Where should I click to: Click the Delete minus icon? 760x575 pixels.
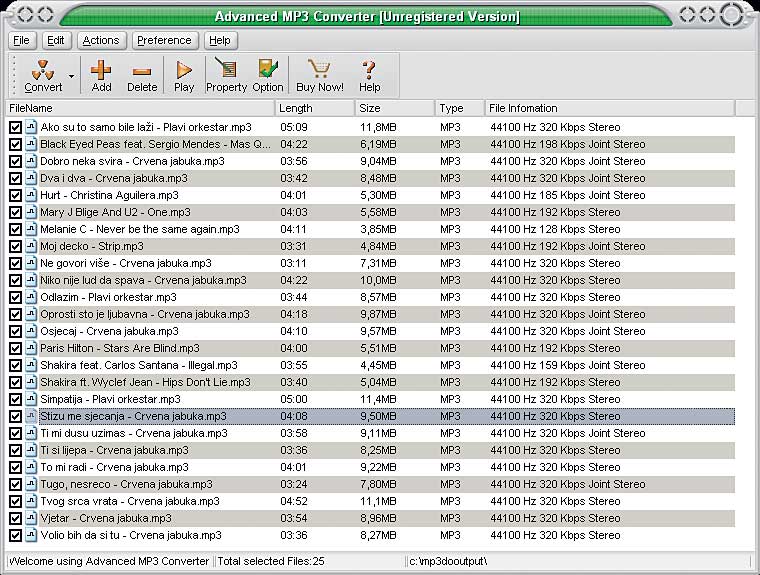(142, 72)
